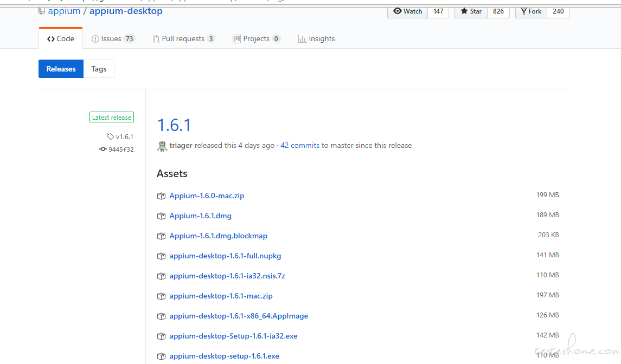The image size is (621, 364).
Task: Click the repository book icon beside appium
Action: pyautogui.click(x=42, y=11)
